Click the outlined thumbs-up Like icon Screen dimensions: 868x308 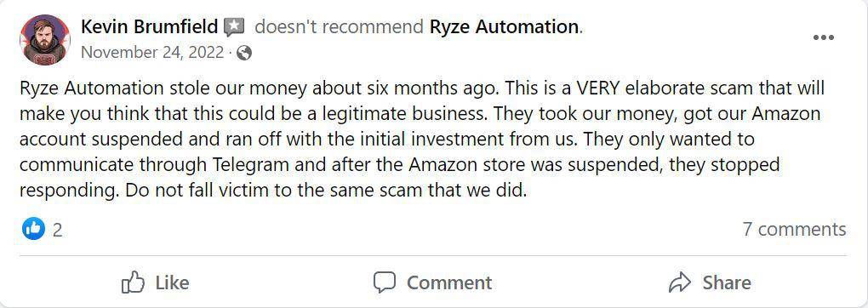pyautogui.click(x=133, y=282)
